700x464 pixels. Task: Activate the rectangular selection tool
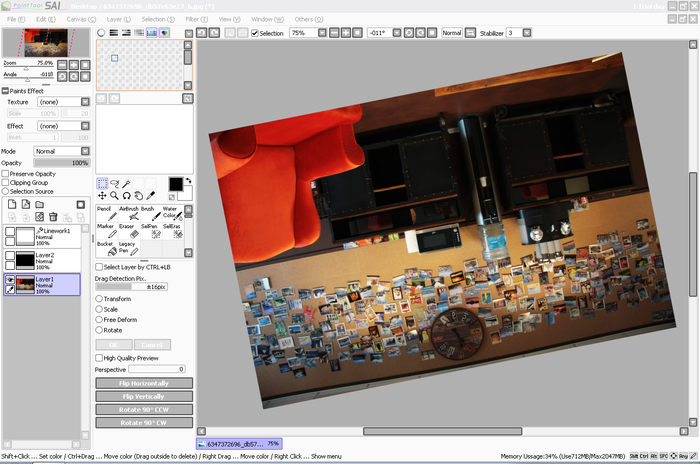pos(102,184)
